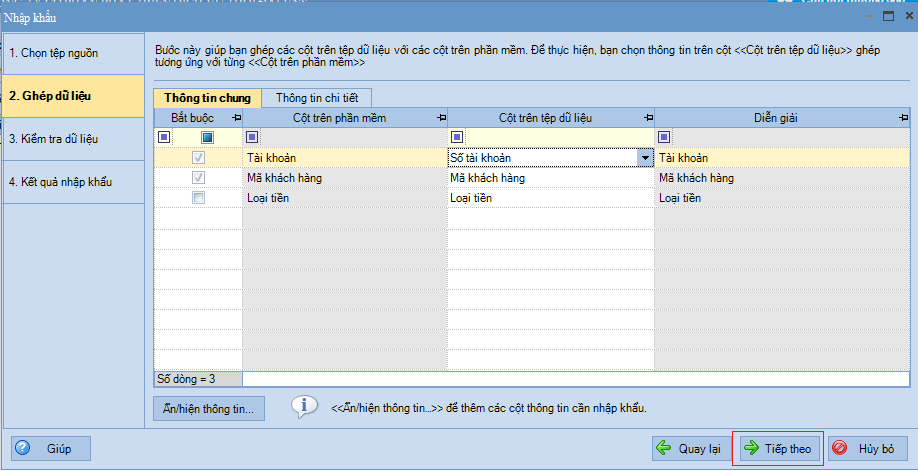Viewport: 918px width, 471px height.
Task: Click the Cột trên phần mềm filter field
Action: point(352,137)
